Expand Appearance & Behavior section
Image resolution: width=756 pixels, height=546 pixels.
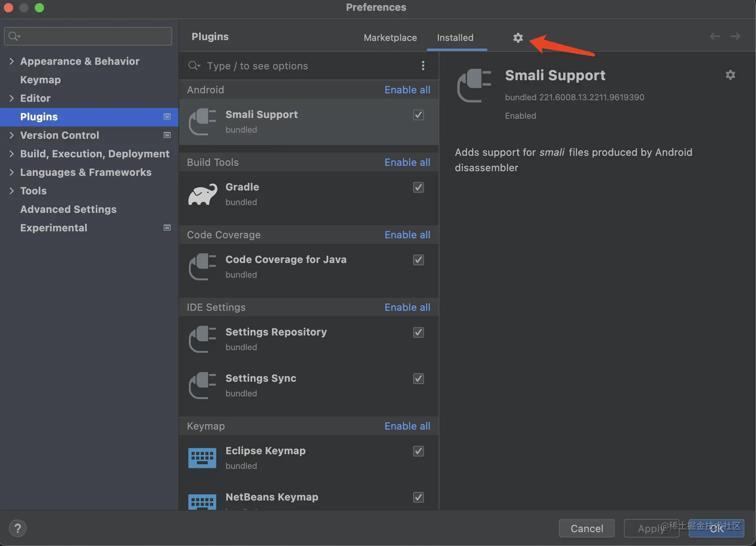point(11,61)
